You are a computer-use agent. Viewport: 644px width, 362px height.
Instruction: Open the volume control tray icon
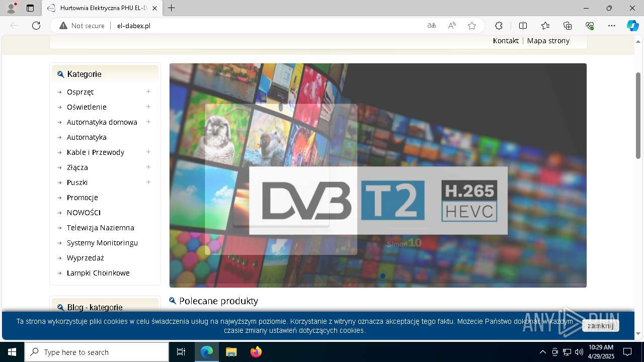click(x=579, y=352)
